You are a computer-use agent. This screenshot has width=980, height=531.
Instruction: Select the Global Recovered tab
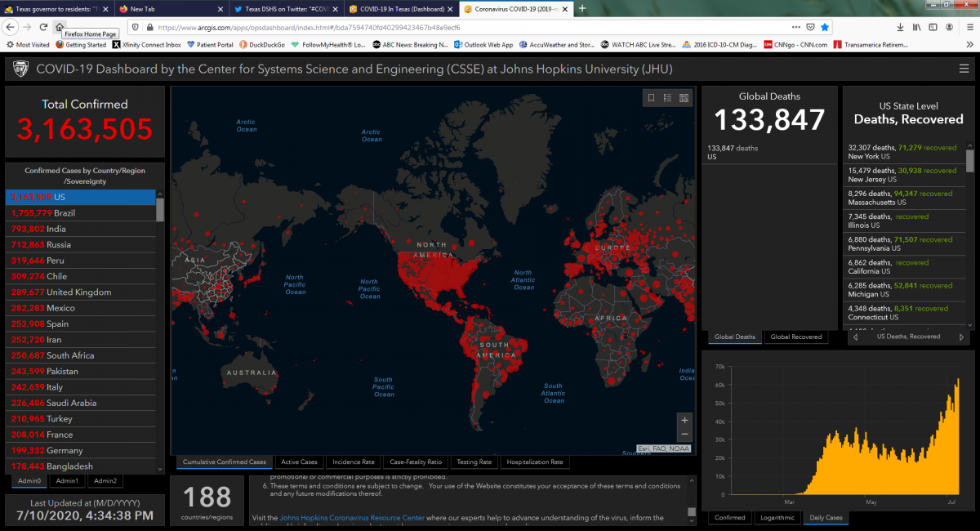coord(795,337)
